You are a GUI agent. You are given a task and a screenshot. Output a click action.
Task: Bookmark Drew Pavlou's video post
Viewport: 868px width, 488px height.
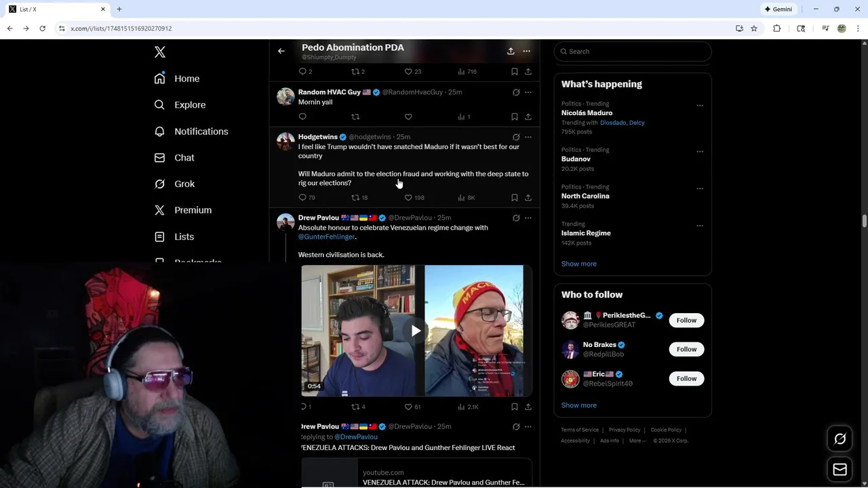pyautogui.click(x=515, y=407)
